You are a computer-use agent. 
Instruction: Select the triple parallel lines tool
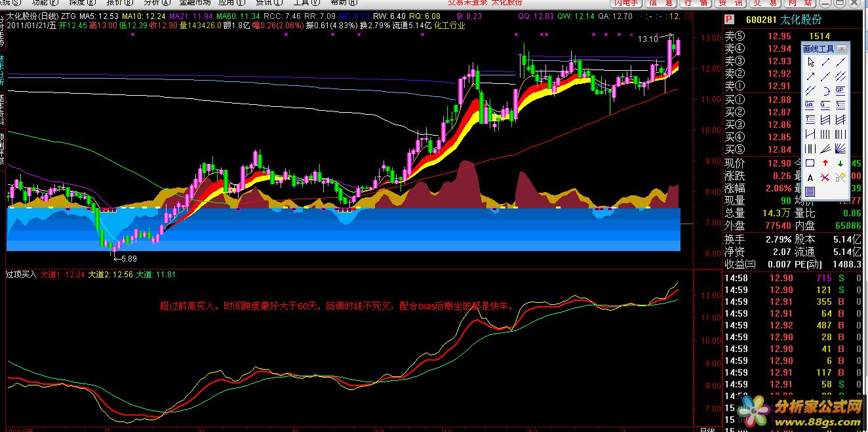coord(840,77)
